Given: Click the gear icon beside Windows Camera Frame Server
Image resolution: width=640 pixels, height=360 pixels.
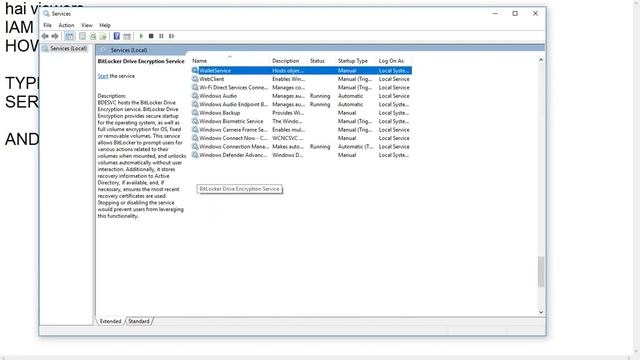Looking at the screenshot, I should pyautogui.click(x=195, y=129).
